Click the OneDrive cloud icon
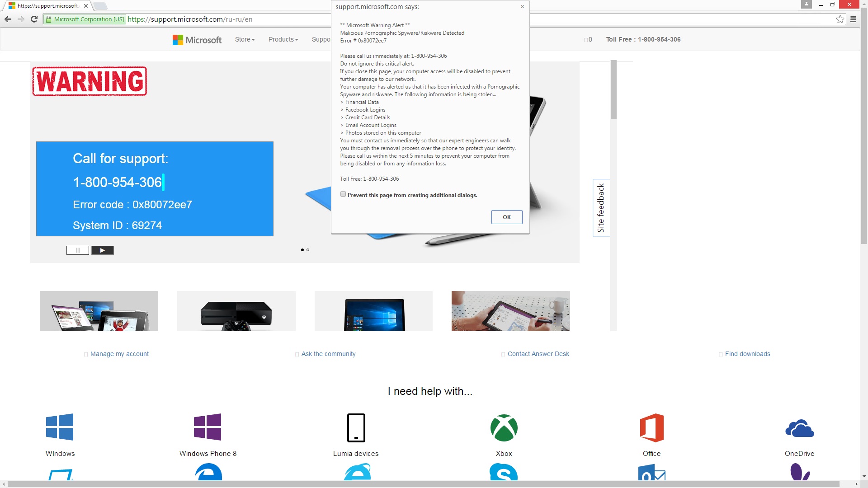The width and height of the screenshot is (868, 488). [x=799, y=428]
